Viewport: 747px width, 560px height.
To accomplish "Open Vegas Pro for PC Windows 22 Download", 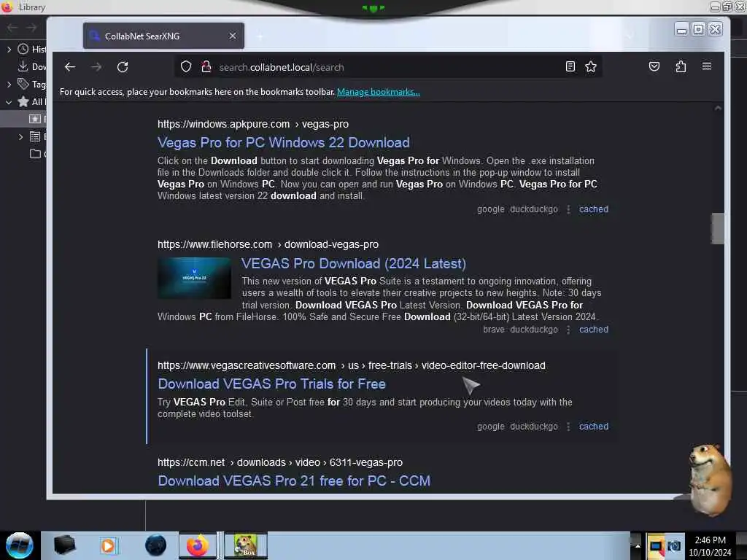I will pyautogui.click(x=284, y=142).
